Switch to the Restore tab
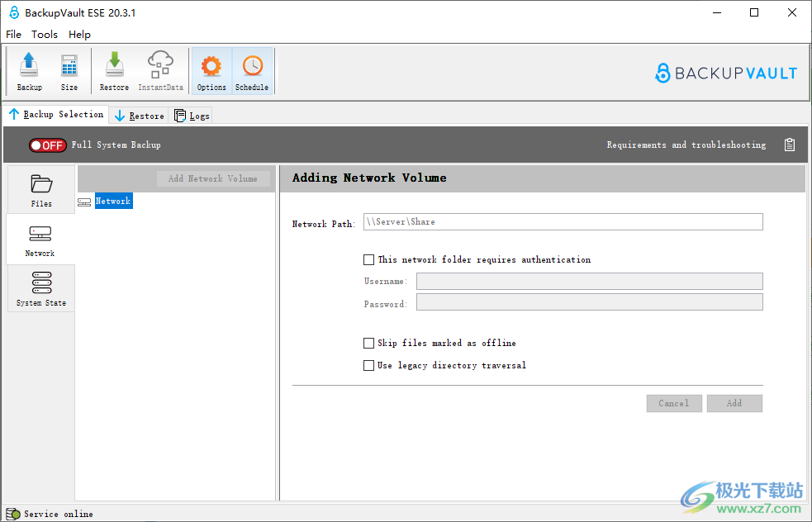This screenshot has width=812, height=522. click(139, 116)
